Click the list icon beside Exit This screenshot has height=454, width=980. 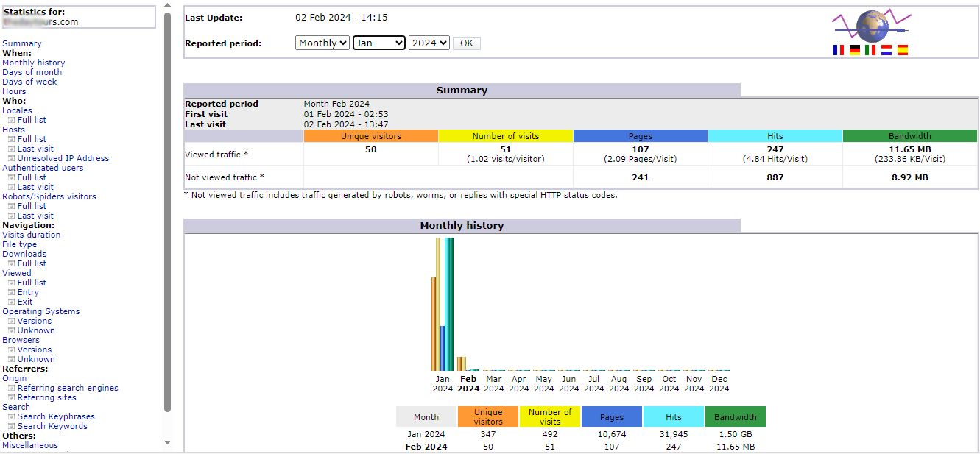pos(11,302)
